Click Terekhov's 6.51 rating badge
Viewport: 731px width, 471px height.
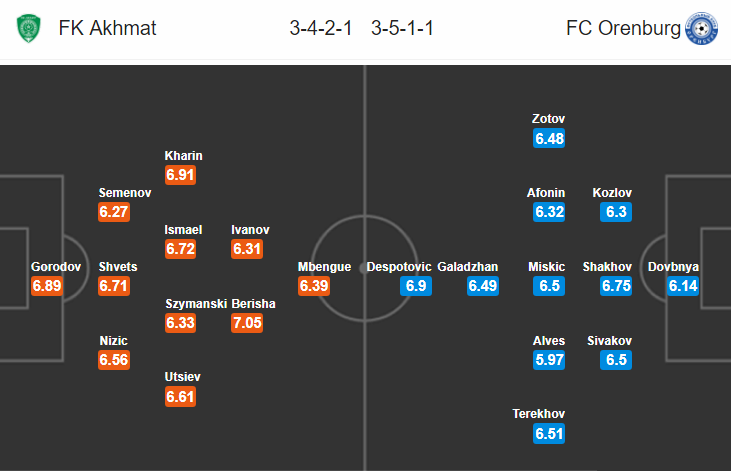[x=549, y=434]
